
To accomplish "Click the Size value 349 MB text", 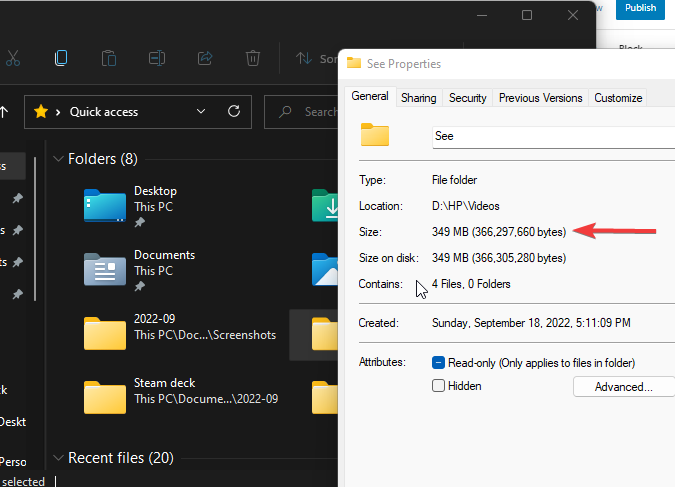I will [x=499, y=232].
